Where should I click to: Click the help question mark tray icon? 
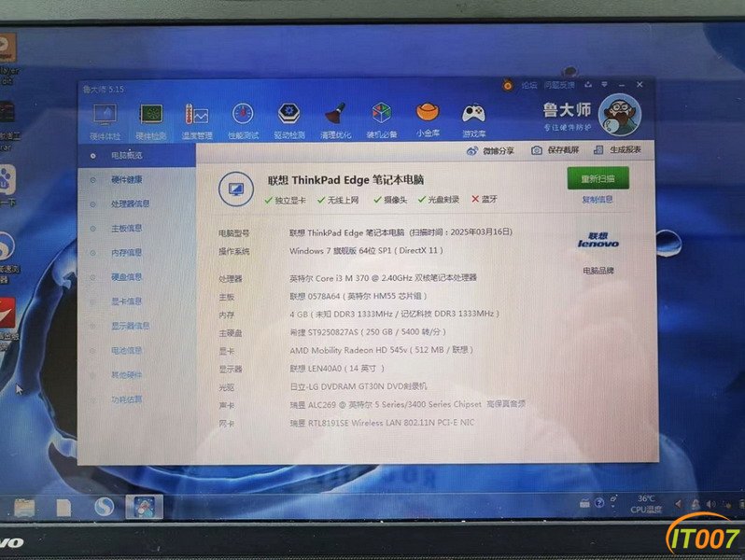(599, 502)
